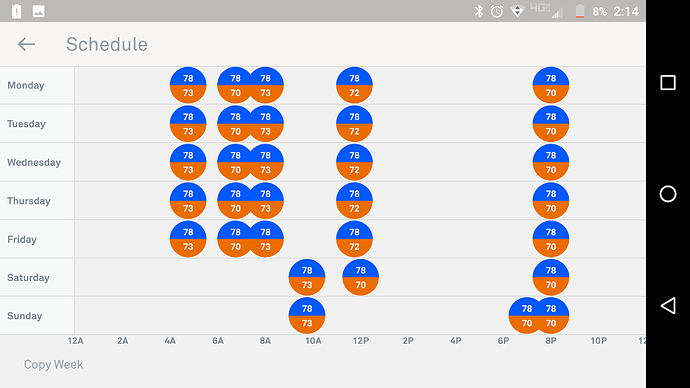
Task: Select Wednesday's 78/70 setpoint at 8P
Action: point(551,162)
